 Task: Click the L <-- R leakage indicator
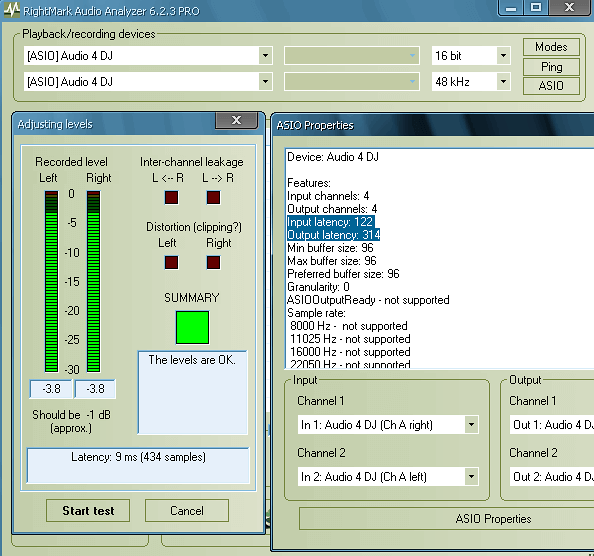pos(172,197)
